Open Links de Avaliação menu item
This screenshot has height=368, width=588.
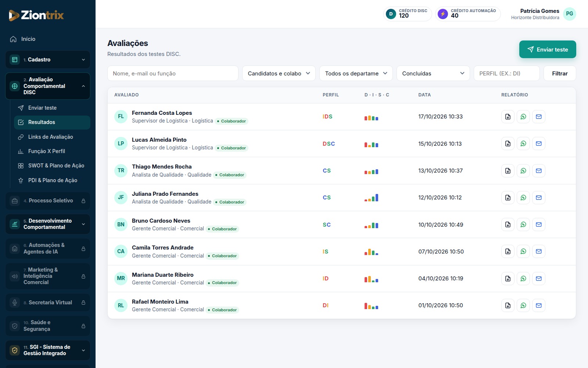(x=52, y=137)
